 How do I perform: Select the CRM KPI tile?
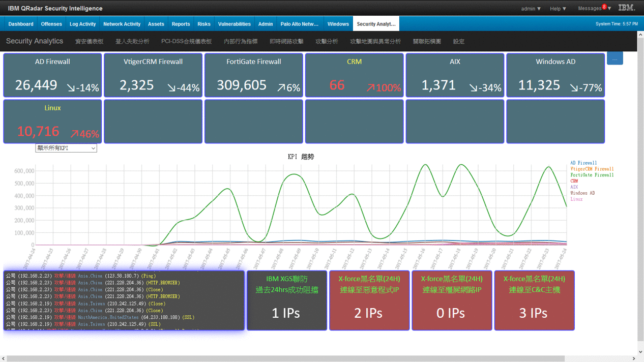(355, 75)
